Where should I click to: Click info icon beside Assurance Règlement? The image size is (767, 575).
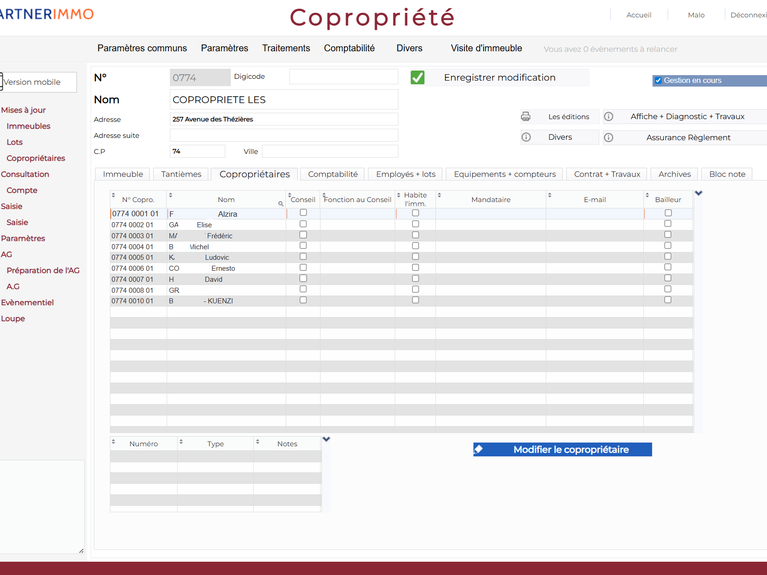click(608, 138)
